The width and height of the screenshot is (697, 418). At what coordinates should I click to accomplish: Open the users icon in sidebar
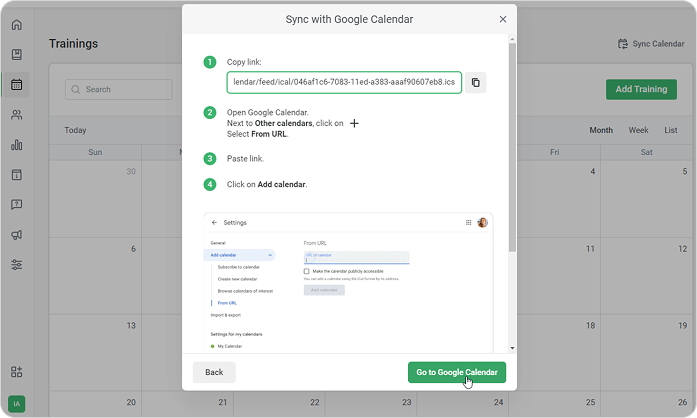coord(17,115)
